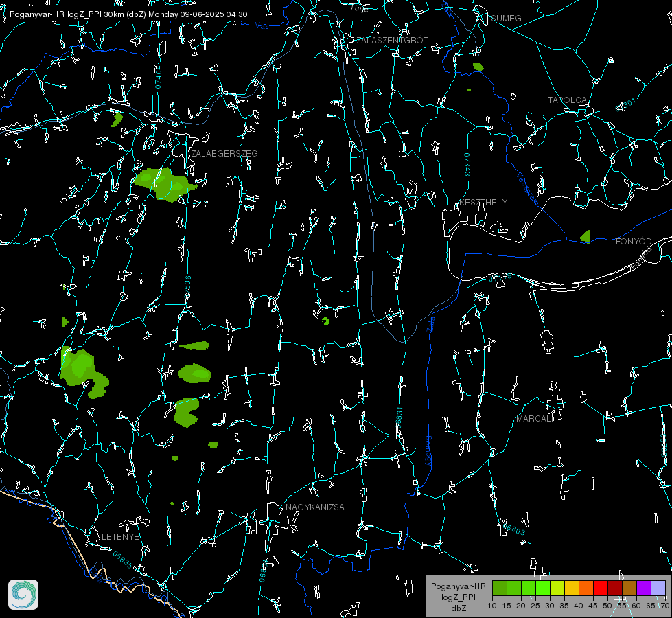Click the legend scale value 40

579,606
